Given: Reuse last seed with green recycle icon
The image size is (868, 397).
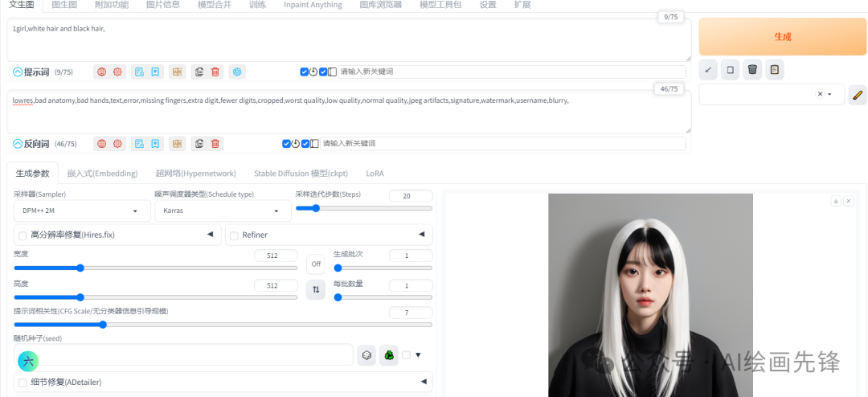Looking at the screenshot, I should pyautogui.click(x=389, y=355).
